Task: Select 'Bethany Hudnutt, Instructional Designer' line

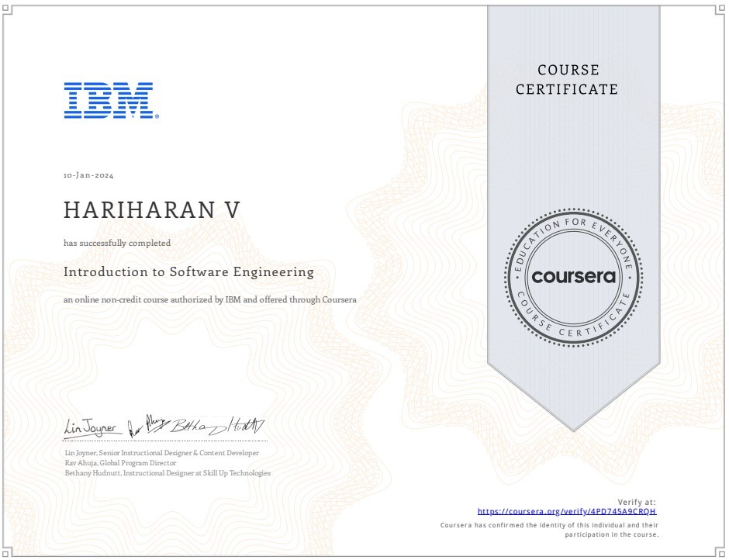Action: (168, 473)
